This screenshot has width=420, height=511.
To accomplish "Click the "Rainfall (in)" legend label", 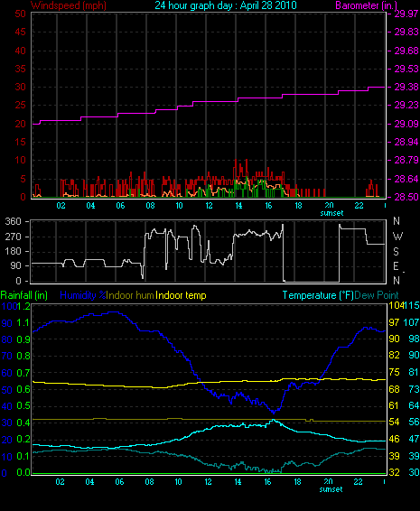I will [24, 295].
